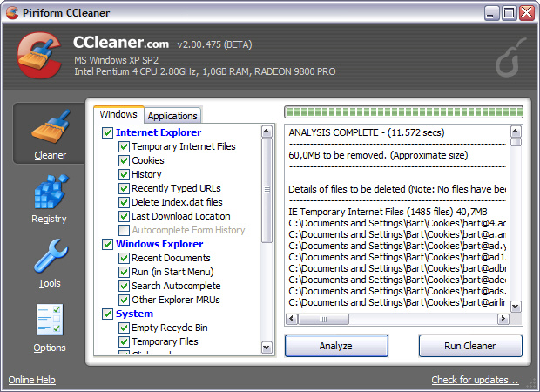The height and width of the screenshot is (392, 540).
Task: Click the Piriform pear logo
Action: point(510,57)
